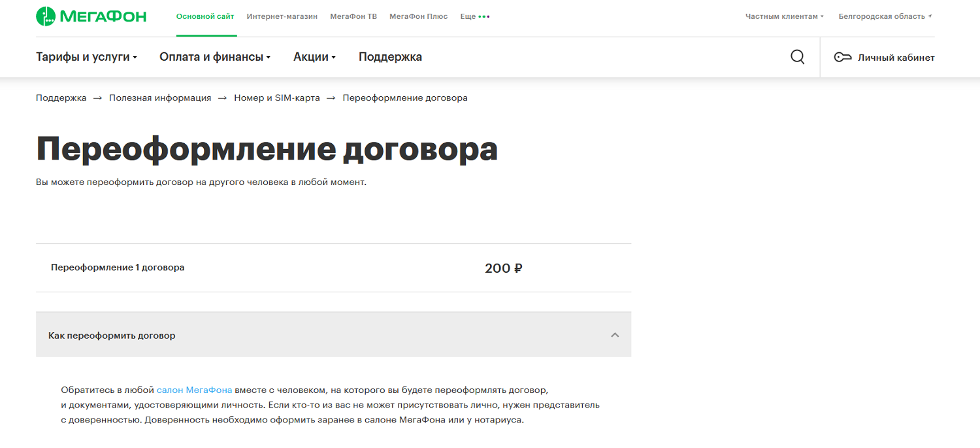Go to the Поддержка breadcrumb
Screen dimensions: 980x448
click(x=61, y=98)
